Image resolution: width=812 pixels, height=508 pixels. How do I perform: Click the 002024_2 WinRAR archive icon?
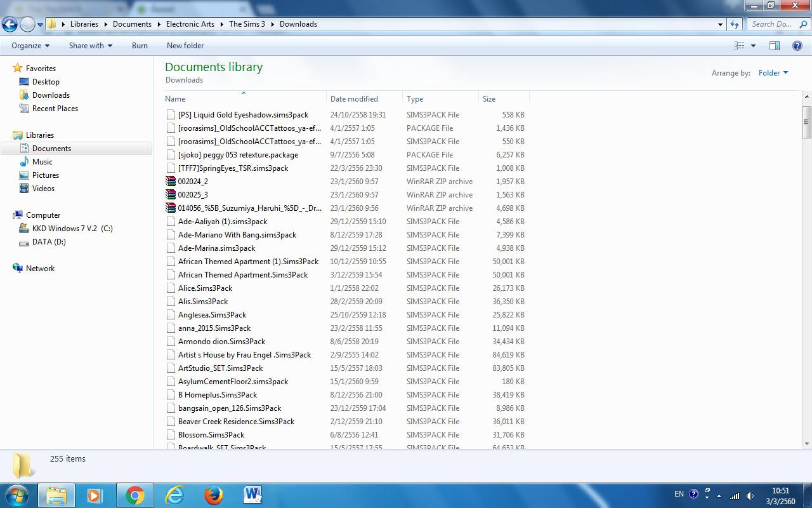(x=171, y=182)
